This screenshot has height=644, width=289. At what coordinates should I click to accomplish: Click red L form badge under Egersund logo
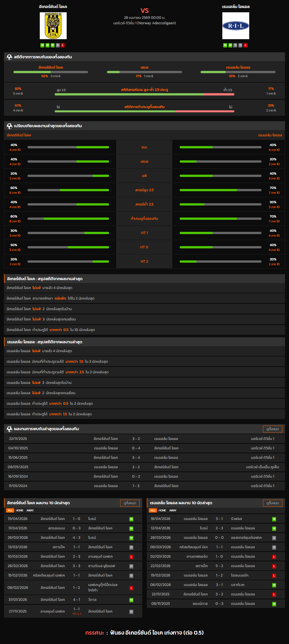[63, 45]
